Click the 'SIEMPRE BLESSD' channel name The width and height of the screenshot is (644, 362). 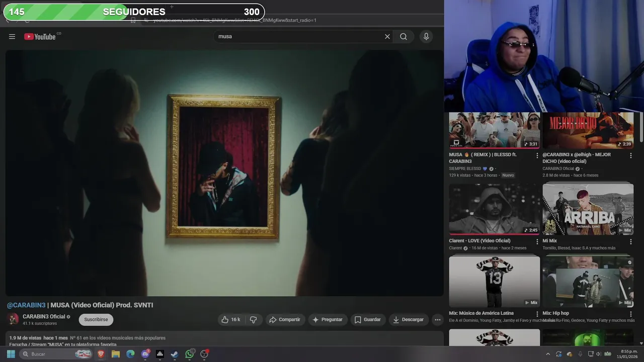click(465, 169)
